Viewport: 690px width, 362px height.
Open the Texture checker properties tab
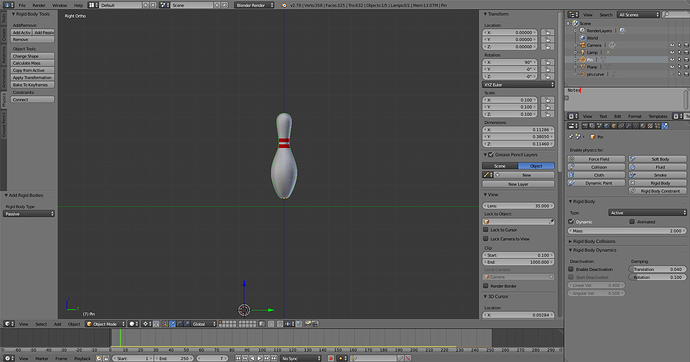pos(650,126)
